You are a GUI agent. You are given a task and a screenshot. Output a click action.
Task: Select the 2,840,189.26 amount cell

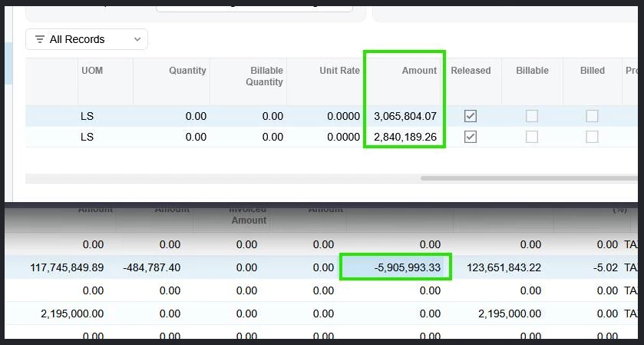click(405, 137)
